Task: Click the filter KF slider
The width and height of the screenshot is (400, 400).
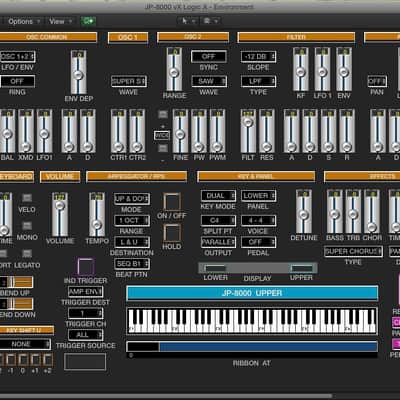Action: (x=301, y=69)
